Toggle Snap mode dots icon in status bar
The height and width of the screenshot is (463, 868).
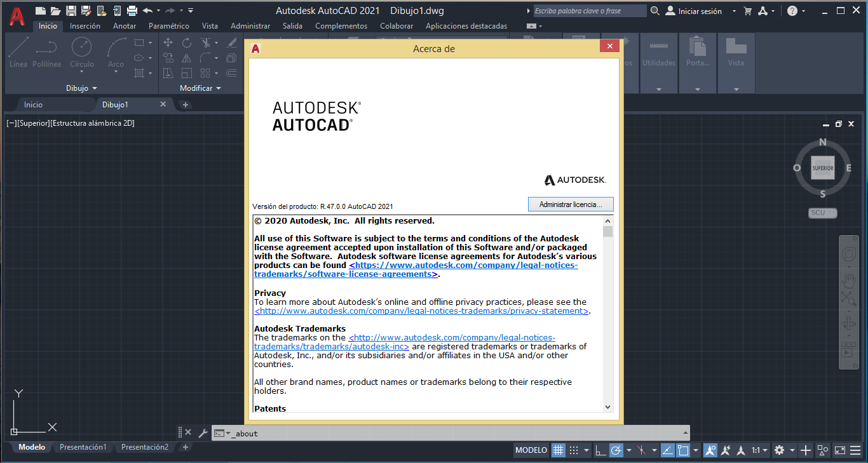click(x=574, y=450)
